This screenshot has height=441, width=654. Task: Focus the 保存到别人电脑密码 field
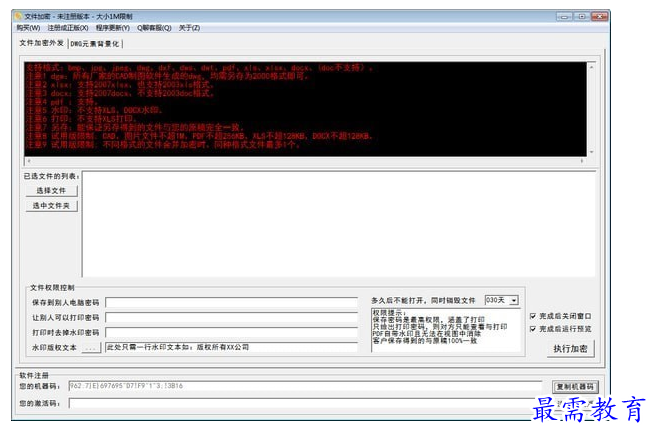tap(232, 302)
